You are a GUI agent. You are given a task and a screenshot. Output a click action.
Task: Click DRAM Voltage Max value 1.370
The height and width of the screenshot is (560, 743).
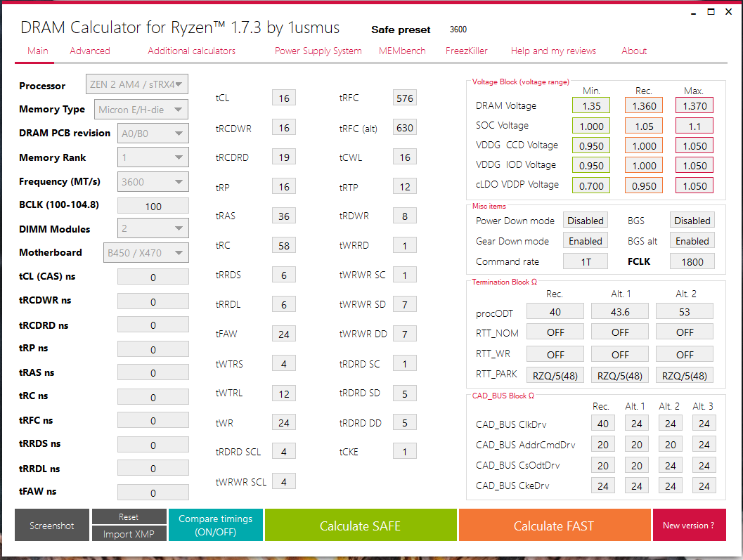(x=694, y=105)
